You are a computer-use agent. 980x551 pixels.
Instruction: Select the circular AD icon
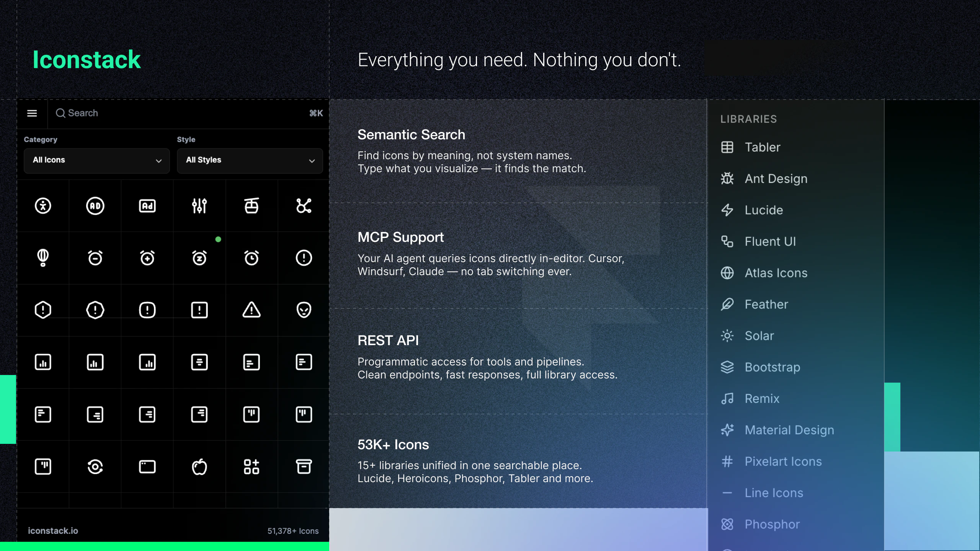pyautogui.click(x=95, y=206)
